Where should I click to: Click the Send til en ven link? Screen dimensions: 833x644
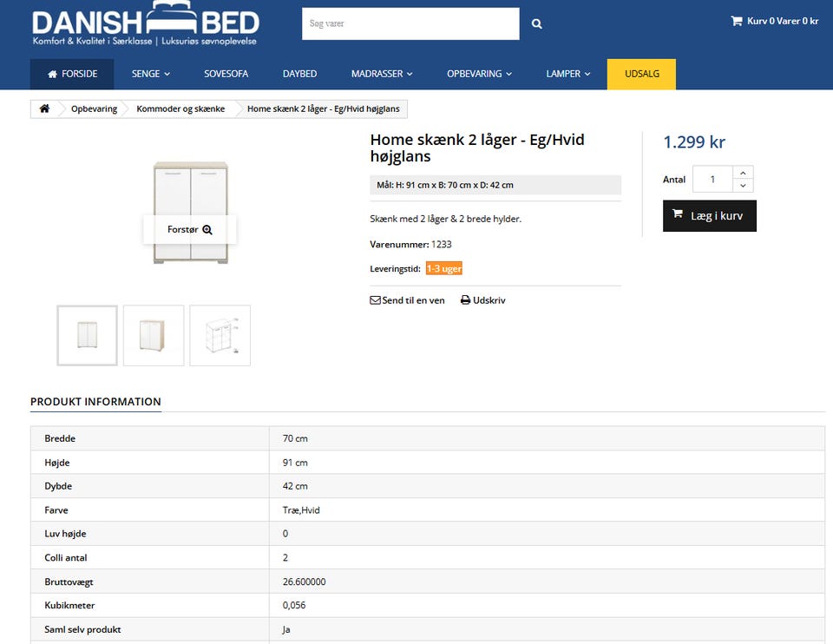coord(408,300)
